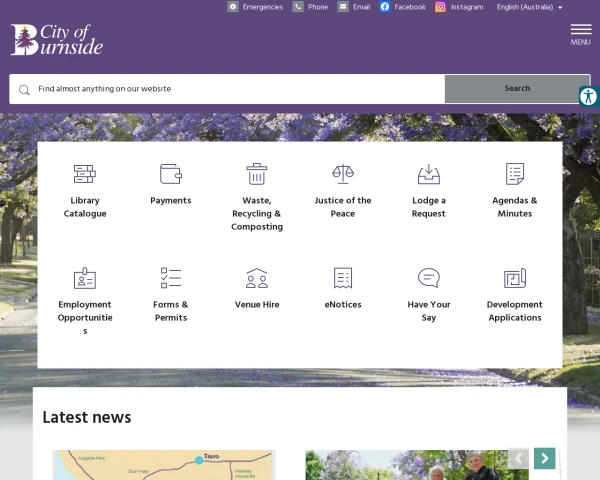Viewport: 600px width, 480px height.
Task: Open the accessibility options widget
Action: pos(588,96)
